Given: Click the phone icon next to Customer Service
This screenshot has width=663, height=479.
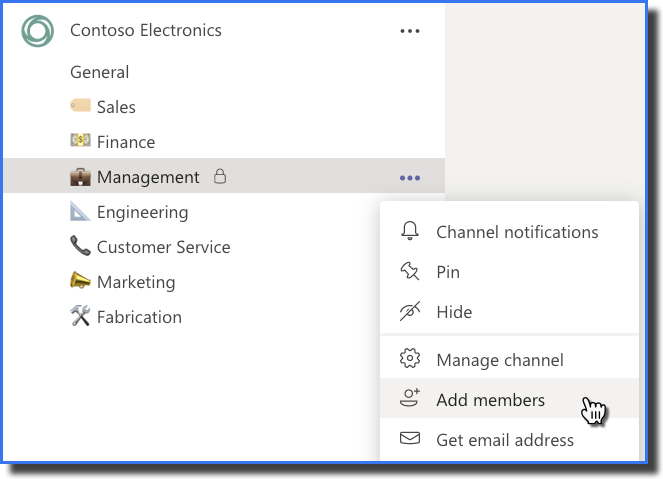Looking at the screenshot, I should (x=80, y=246).
